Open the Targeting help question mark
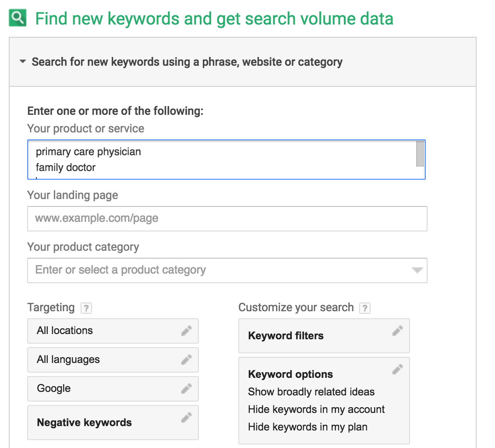 tap(86, 308)
